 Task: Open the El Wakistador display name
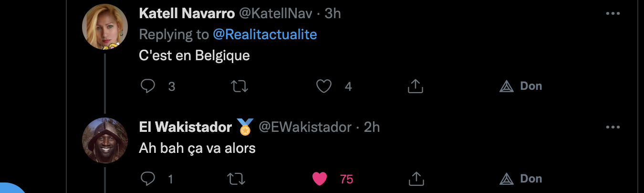point(185,127)
